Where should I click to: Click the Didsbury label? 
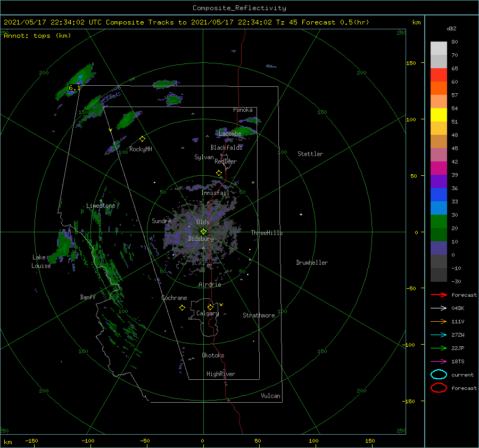click(201, 239)
